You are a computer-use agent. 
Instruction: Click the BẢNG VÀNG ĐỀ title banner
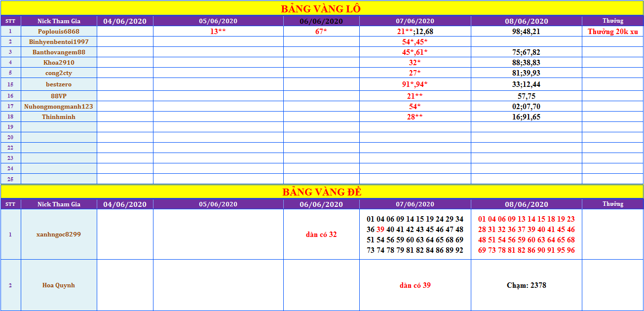click(321, 192)
